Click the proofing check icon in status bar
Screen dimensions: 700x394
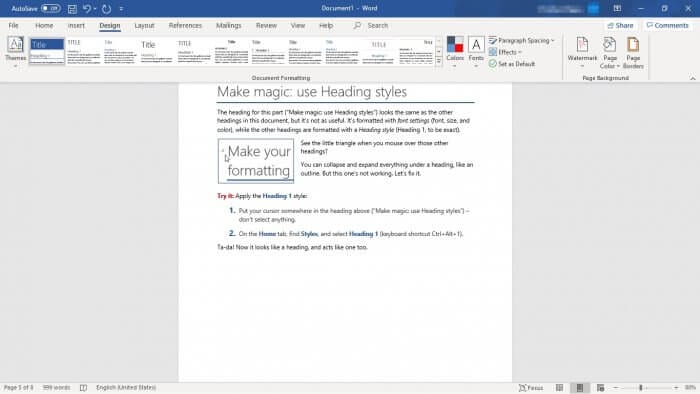point(83,387)
